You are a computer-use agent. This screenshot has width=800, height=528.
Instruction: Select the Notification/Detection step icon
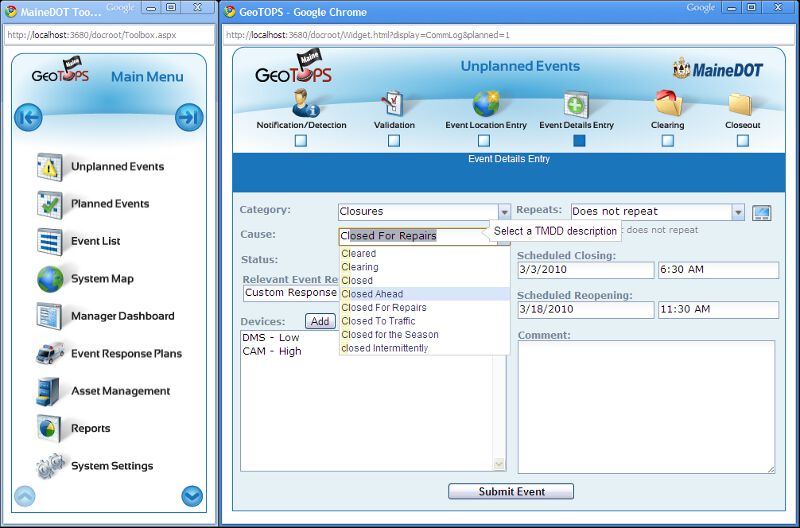305,103
